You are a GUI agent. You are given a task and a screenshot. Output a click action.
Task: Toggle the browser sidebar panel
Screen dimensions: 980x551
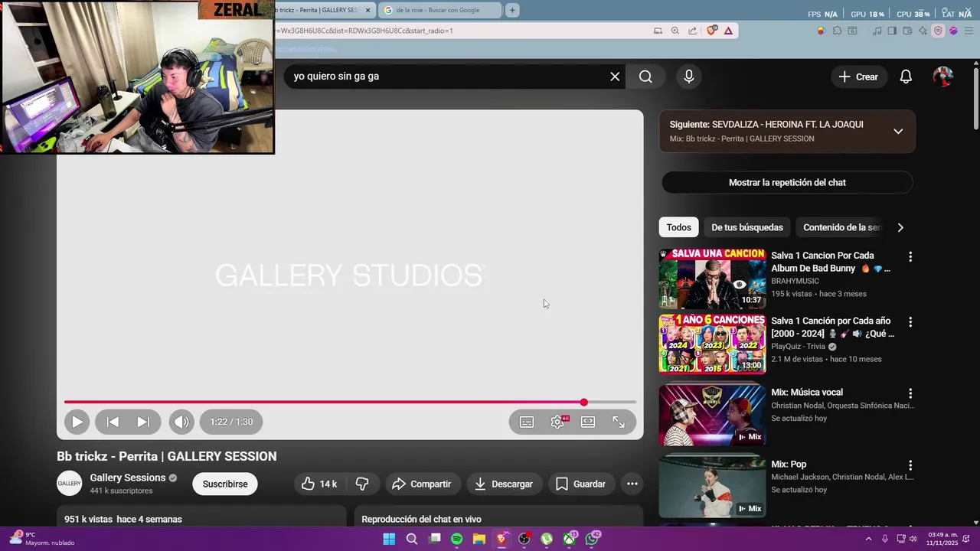892,31
